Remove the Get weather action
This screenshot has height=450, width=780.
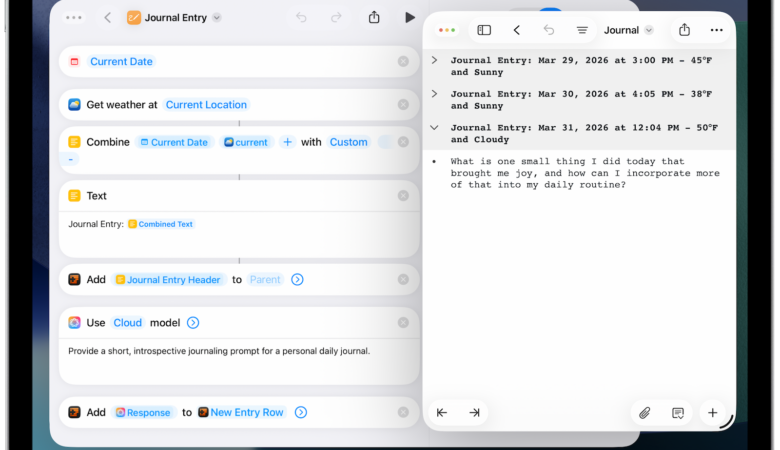point(403,104)
